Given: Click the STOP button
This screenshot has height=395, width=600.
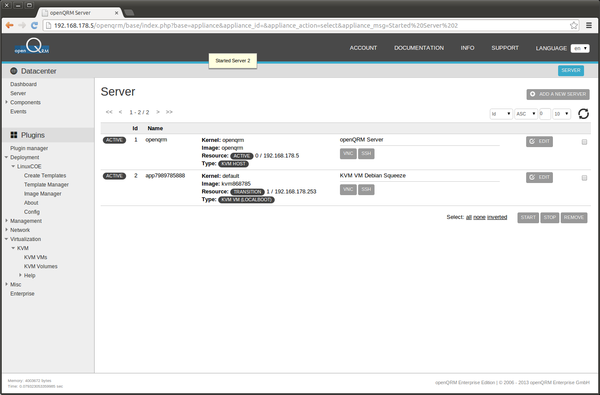Looking at the screenshot, I should point(549,217).
